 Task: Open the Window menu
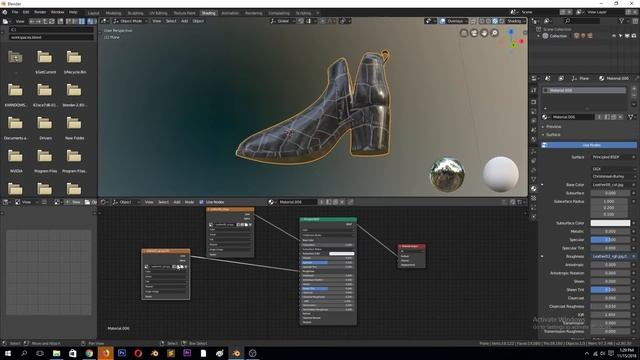(58, 12)
